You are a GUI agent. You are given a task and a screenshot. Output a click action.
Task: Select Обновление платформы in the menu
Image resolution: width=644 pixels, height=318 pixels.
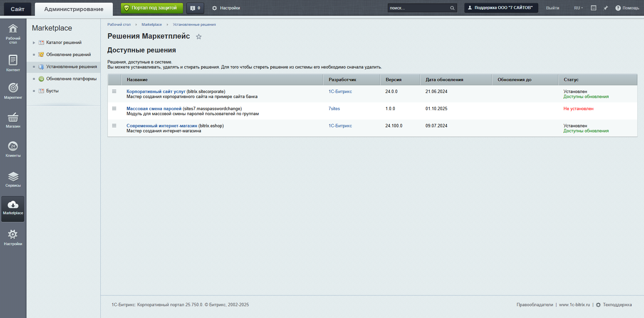click(x=71, y=79)
